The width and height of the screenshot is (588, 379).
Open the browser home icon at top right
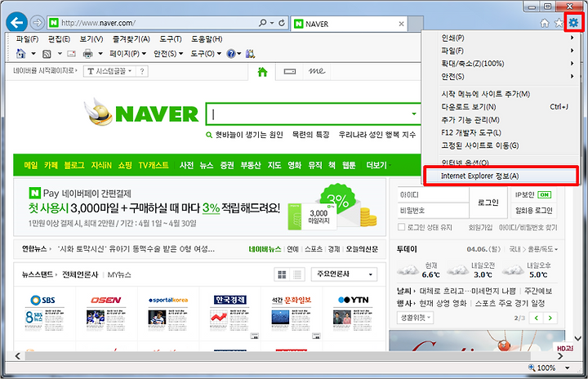pos(545,23)
